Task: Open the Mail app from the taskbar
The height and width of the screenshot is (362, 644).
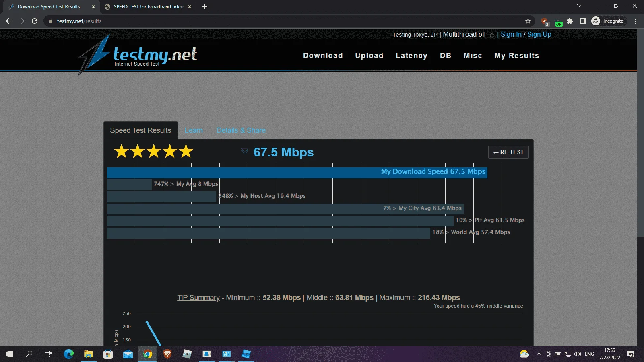Action: (128, 354)
